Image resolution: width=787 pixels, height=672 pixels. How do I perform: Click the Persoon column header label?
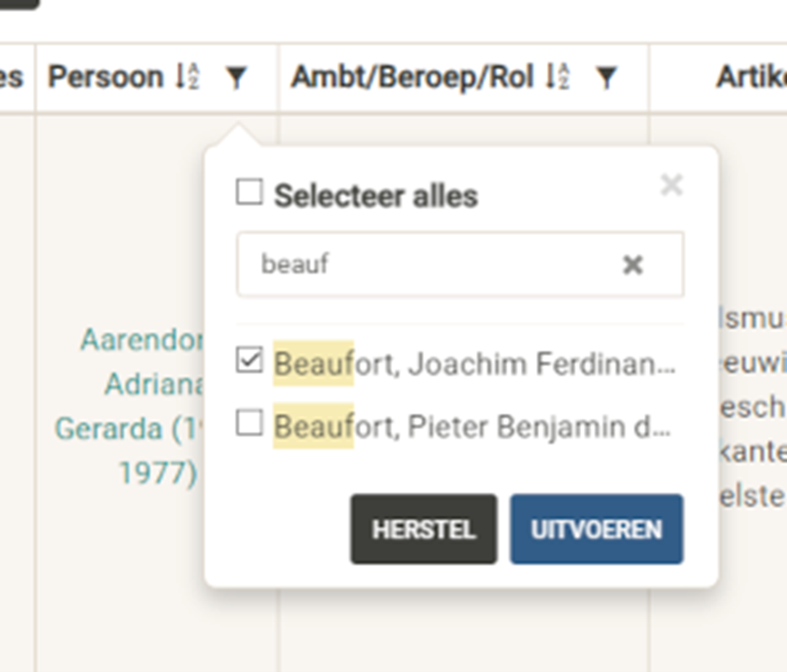point(105,77)
